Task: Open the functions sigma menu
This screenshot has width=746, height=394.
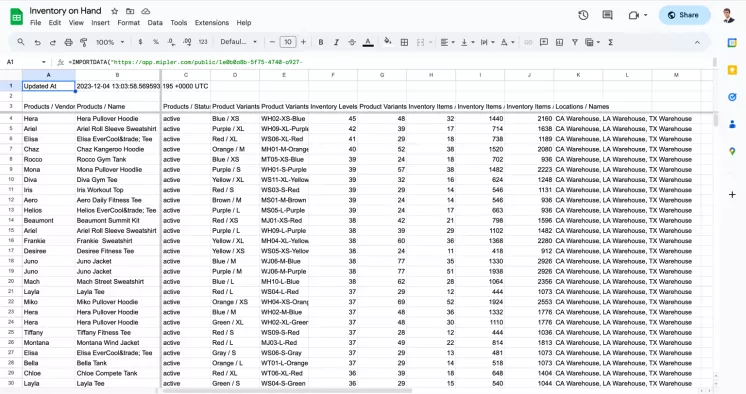Action: click(x=610, y=42)
